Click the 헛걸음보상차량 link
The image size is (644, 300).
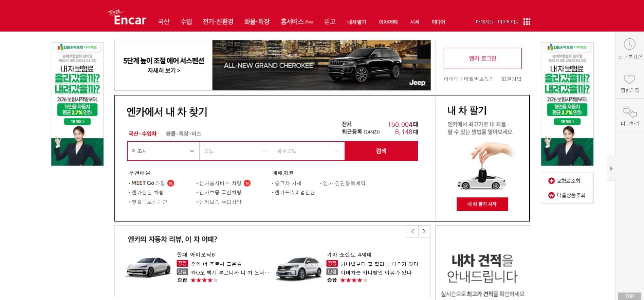pos(149,202)
